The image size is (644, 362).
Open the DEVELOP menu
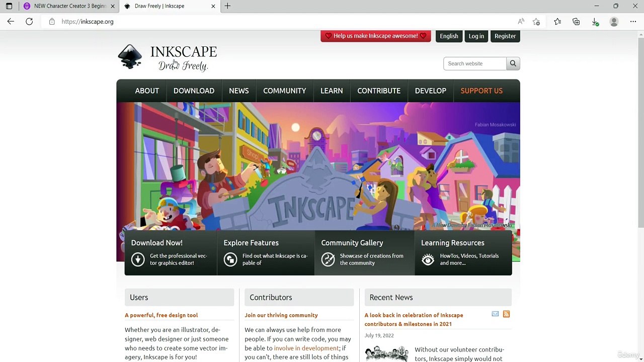(431, 91)
